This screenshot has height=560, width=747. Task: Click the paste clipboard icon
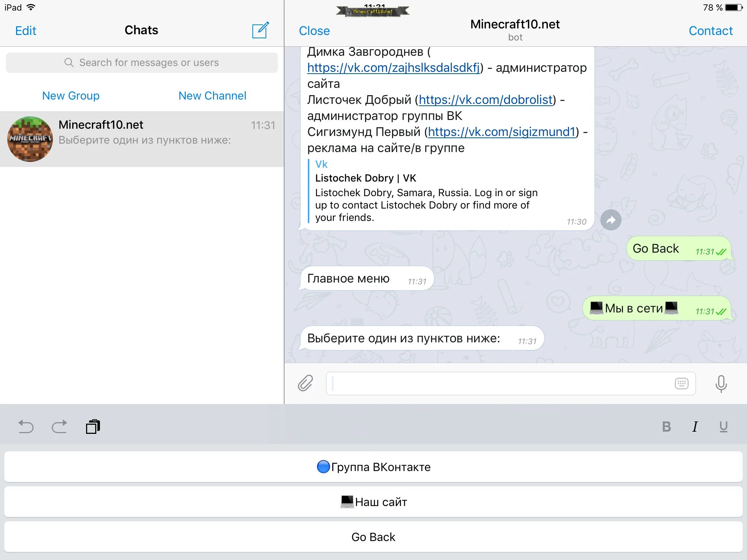pyautogui.click(x=93, y=426)
